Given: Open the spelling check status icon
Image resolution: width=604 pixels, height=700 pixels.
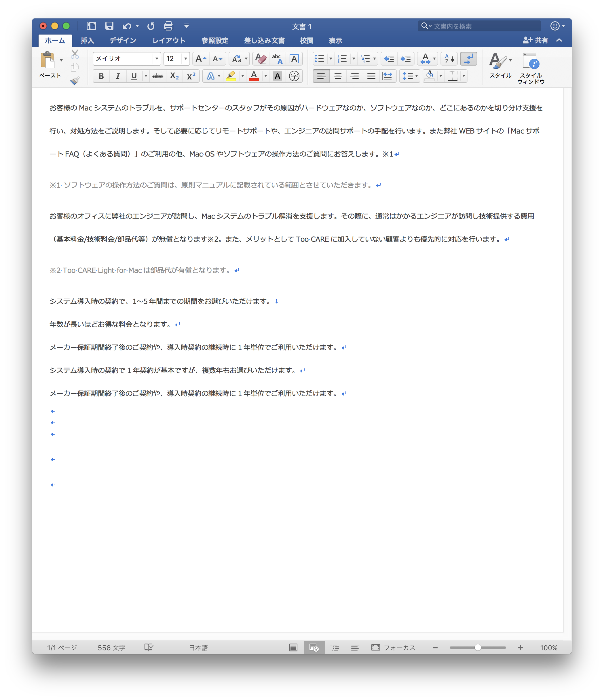Looking at the screenshot, I should point(149,647).
